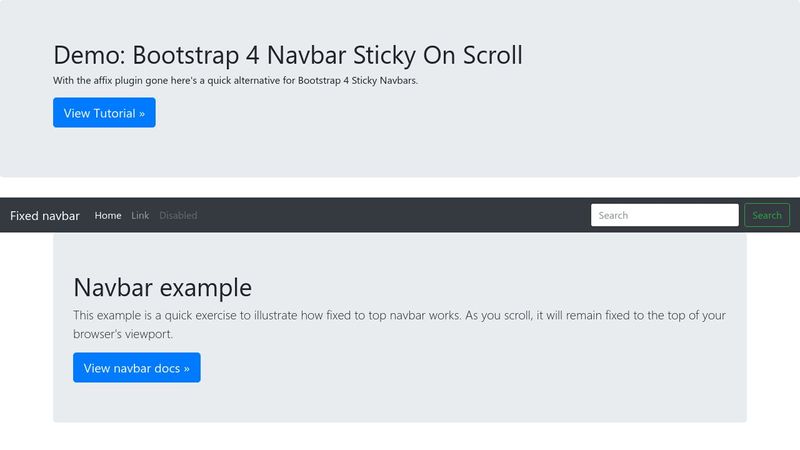This screenshot has height=450, width=800.
Task: Click empty dark navbar space left of Search field
Action: (x=400, y=215)
